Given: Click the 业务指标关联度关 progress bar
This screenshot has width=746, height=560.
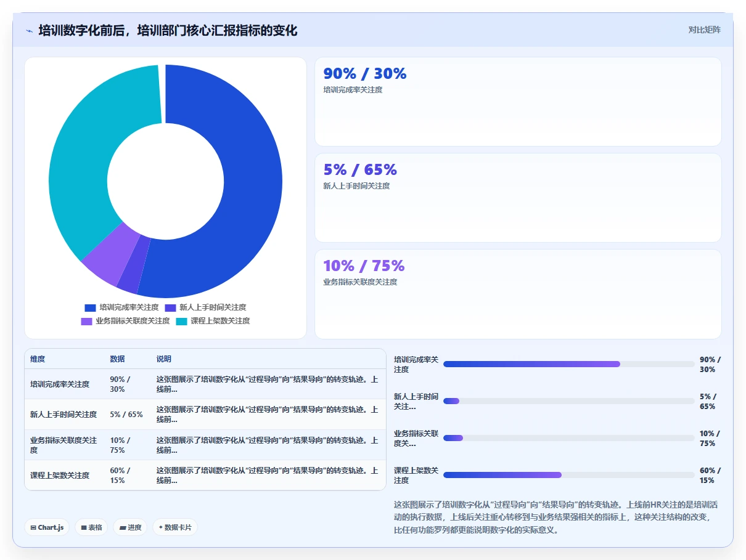Looking at the screenshot, I should [569, 438].
